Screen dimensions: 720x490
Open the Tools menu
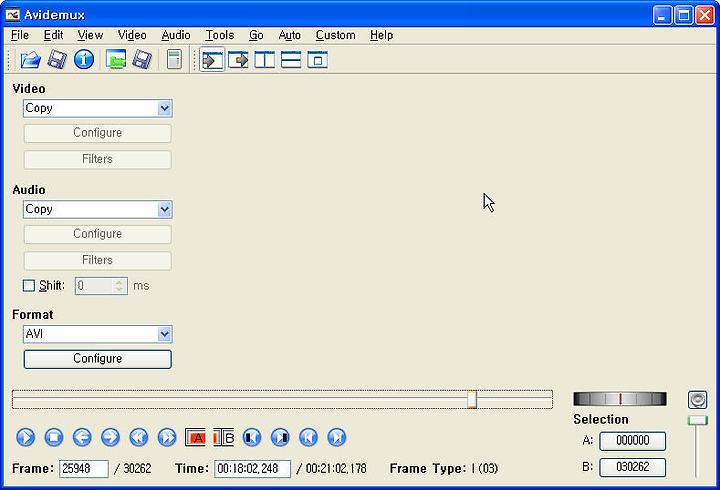219,35
